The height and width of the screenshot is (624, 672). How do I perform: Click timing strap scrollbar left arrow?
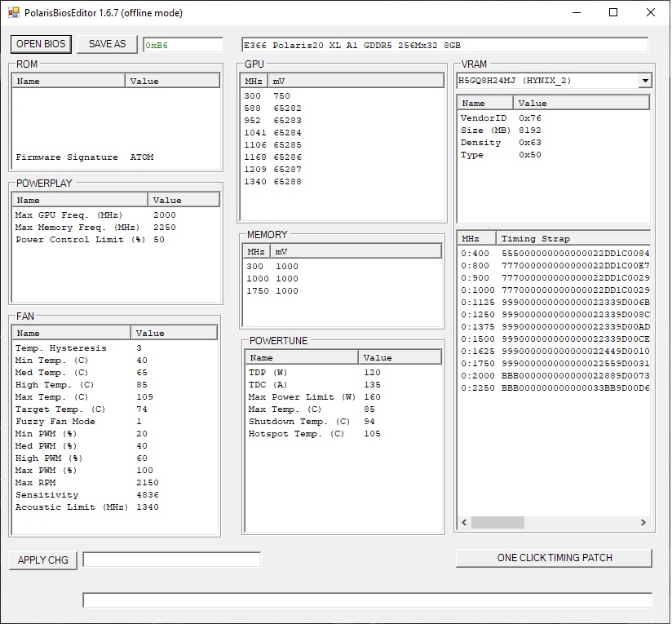(x=464, y=522)
